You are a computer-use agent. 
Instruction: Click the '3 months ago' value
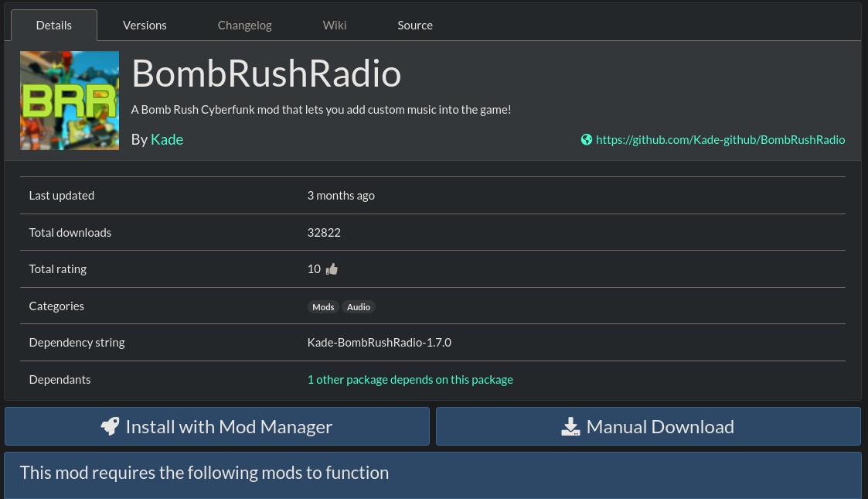pos(341,196)
